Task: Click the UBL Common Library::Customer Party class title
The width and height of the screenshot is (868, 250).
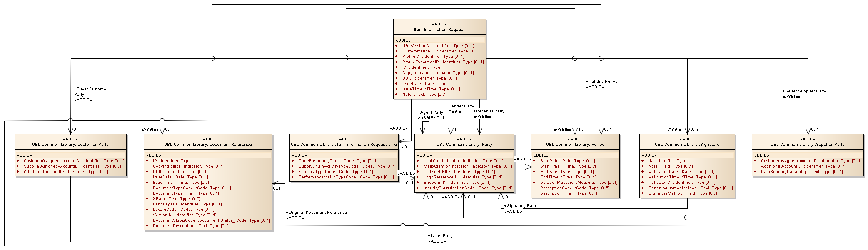Action: click(x=70, y=145)
